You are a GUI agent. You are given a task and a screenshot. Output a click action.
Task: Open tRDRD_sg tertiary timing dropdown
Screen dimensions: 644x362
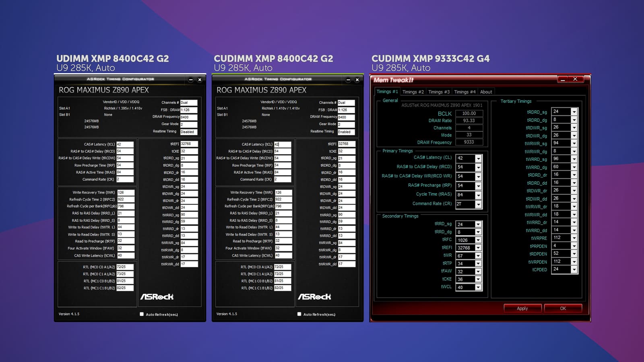[574, 112]
